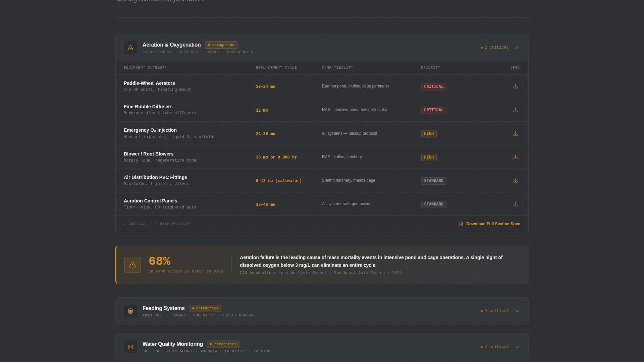Click the warning triangle beside 68%
This screenshot has height=362, width=644.
click(132, 264)
